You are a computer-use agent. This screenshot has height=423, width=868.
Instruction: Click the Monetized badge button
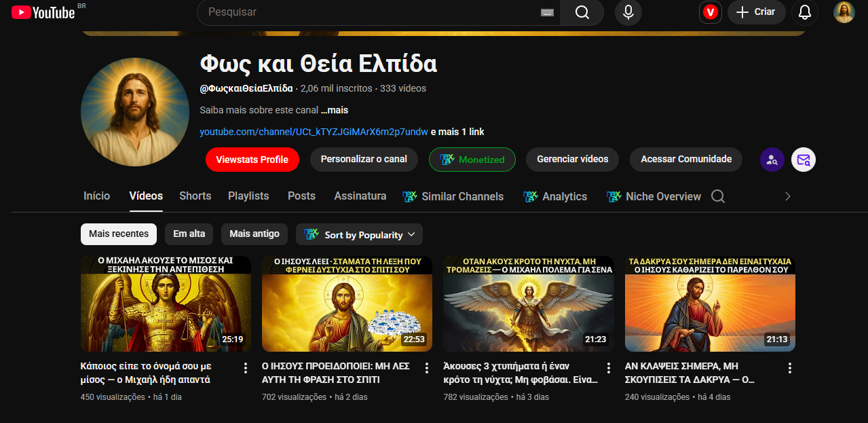tap(472, 160)
